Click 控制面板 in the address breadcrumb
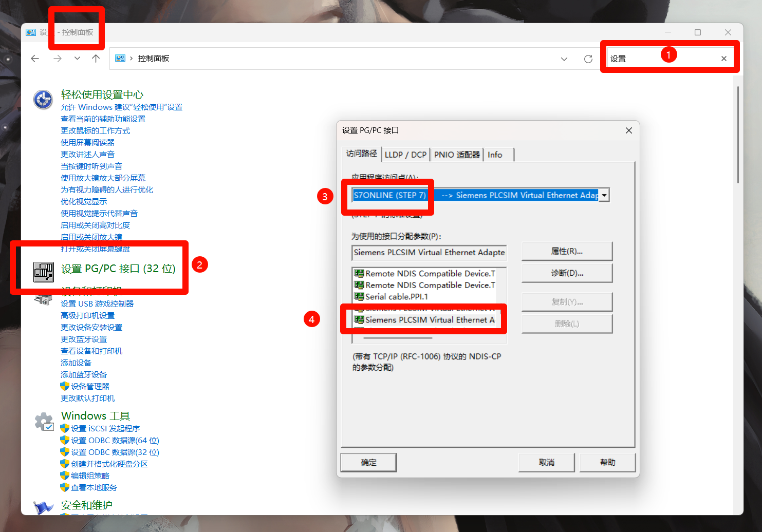Screen dimensions: 762x532 [x=153, y=59]
